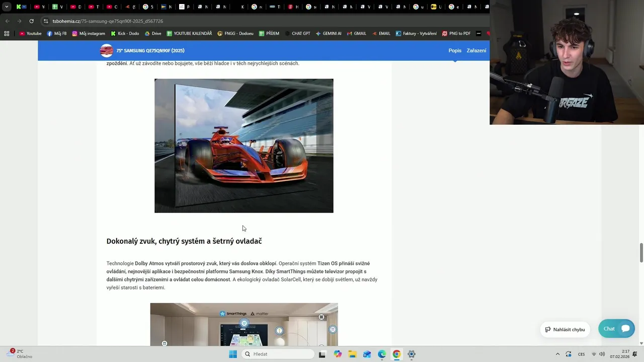Screen dimensions: 644x362
Task: Click Nahlásit chybu button
Action: tap(565, 329)
